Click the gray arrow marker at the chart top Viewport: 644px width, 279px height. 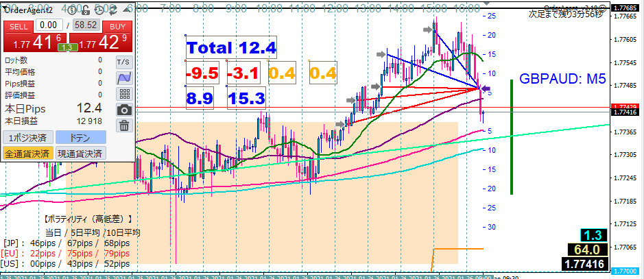pos(429,29)
